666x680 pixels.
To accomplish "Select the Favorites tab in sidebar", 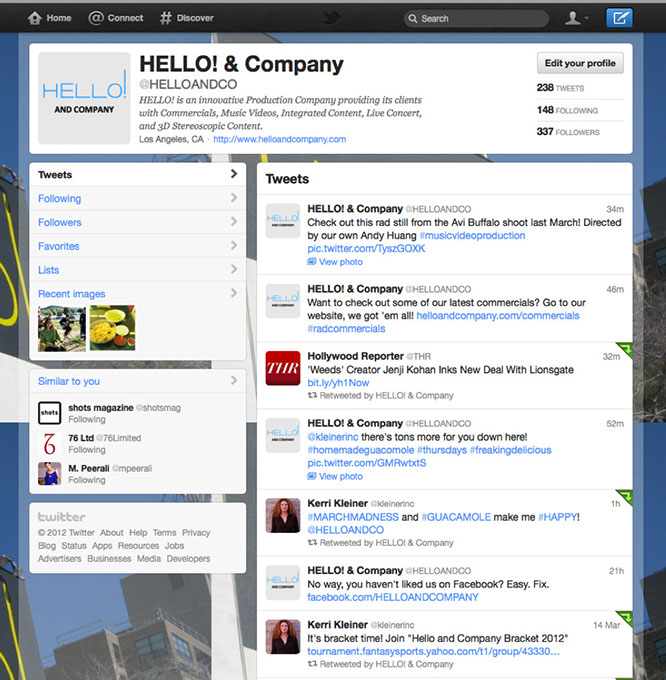I will coord(59,246).
